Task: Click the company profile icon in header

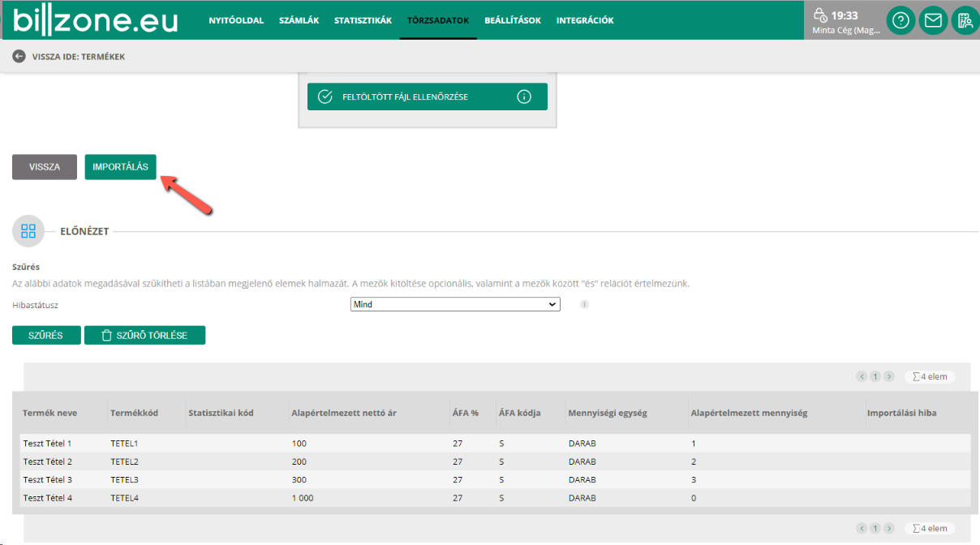Action: 965,20
